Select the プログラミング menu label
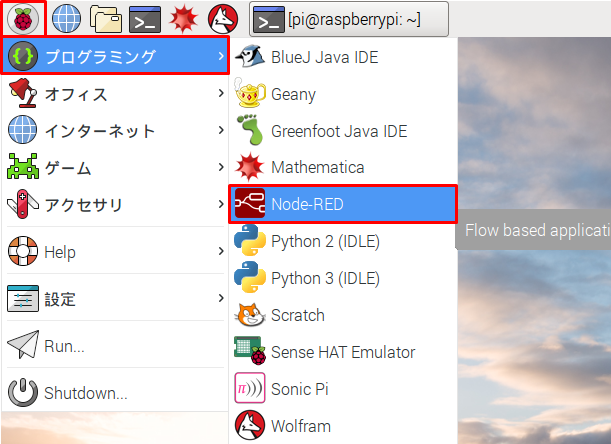 tap(101, 57)
